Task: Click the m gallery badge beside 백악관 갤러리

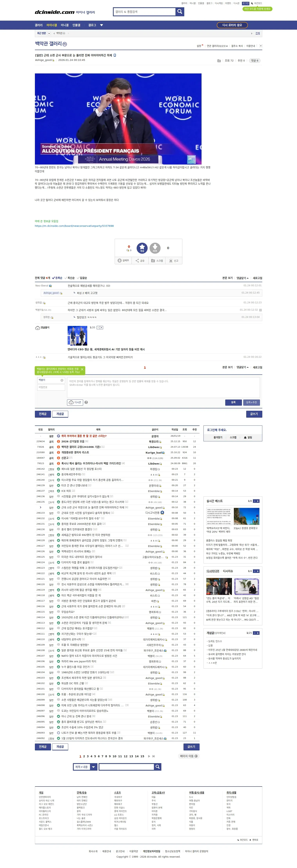Action: point(64,44)
